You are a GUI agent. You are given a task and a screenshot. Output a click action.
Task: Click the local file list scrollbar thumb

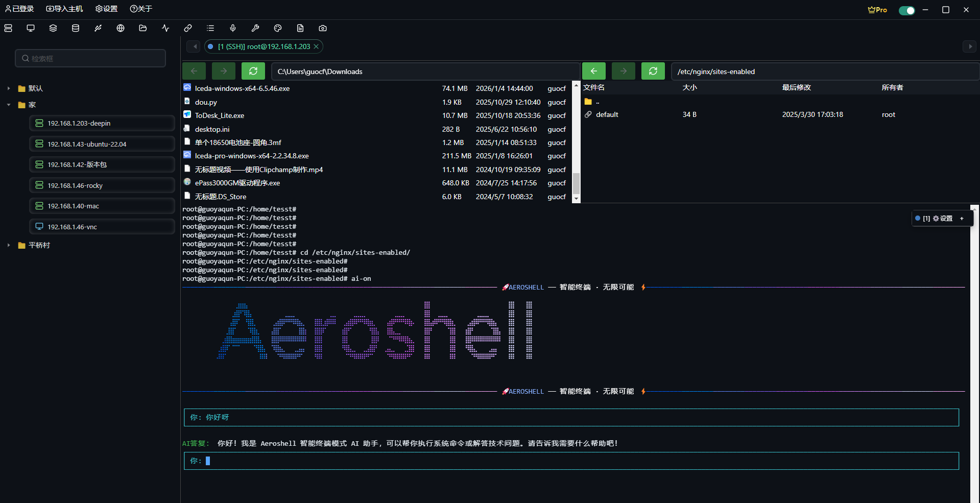(576, 183)
